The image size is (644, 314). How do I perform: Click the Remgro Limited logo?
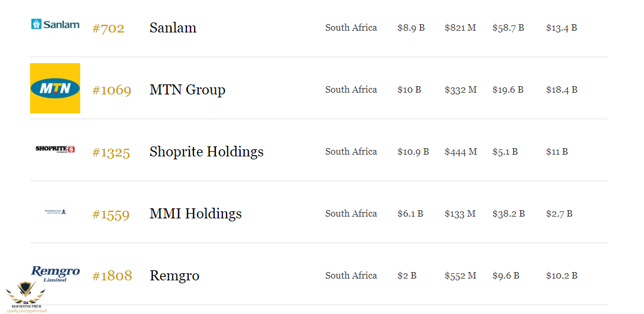point(55,274)
